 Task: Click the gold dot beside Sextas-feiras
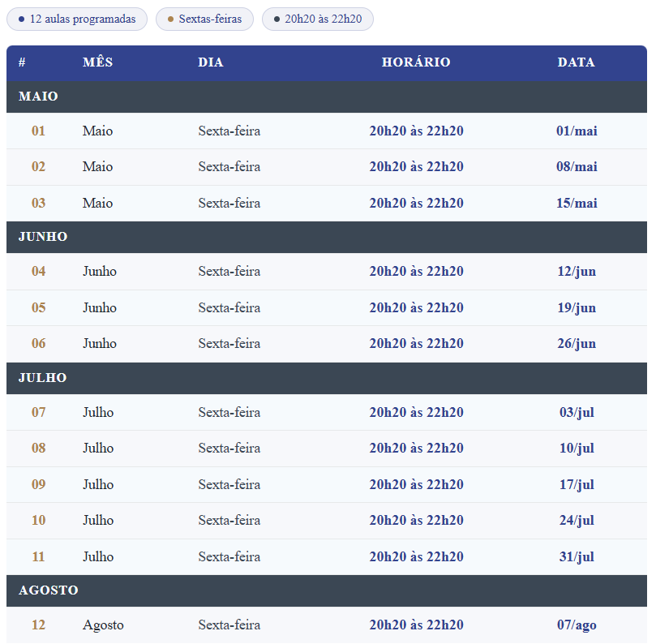(170, 19)
